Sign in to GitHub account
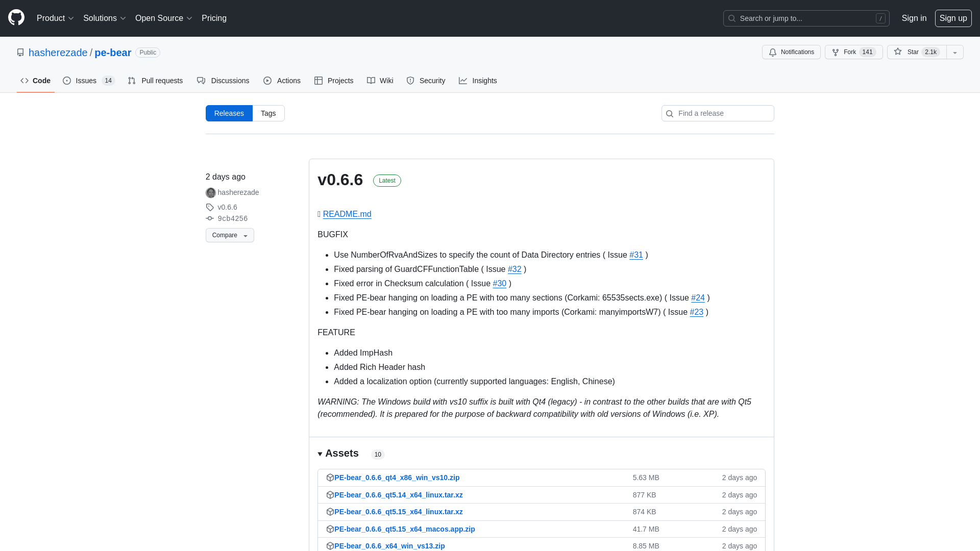 [x=914, y=18]
